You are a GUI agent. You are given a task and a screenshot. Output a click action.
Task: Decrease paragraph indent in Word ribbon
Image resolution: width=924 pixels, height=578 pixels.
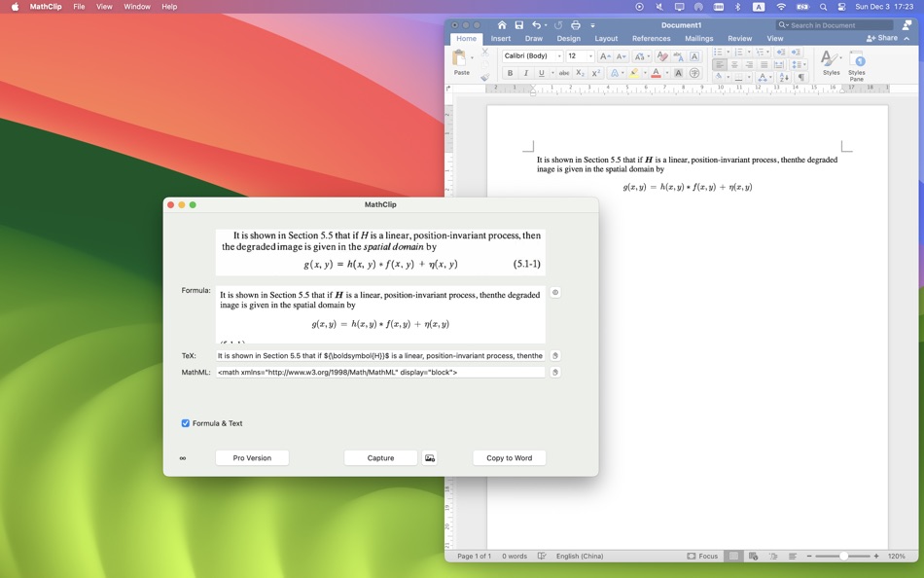pos(780,52)
